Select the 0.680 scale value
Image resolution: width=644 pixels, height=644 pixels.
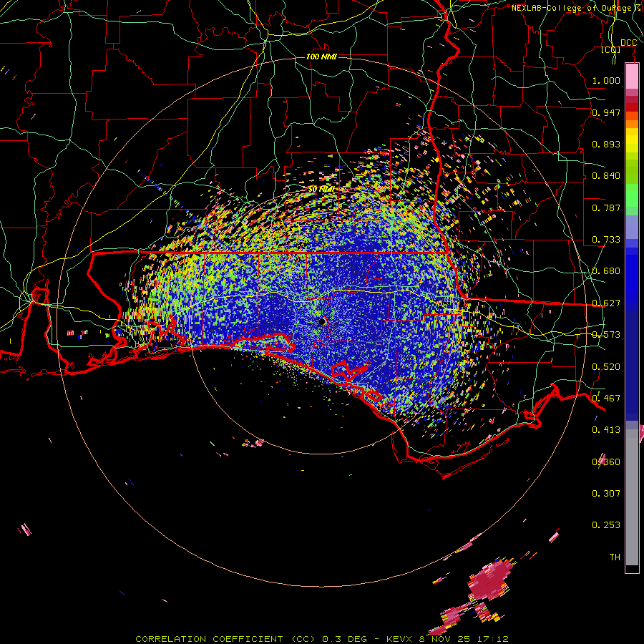point(606,271)
